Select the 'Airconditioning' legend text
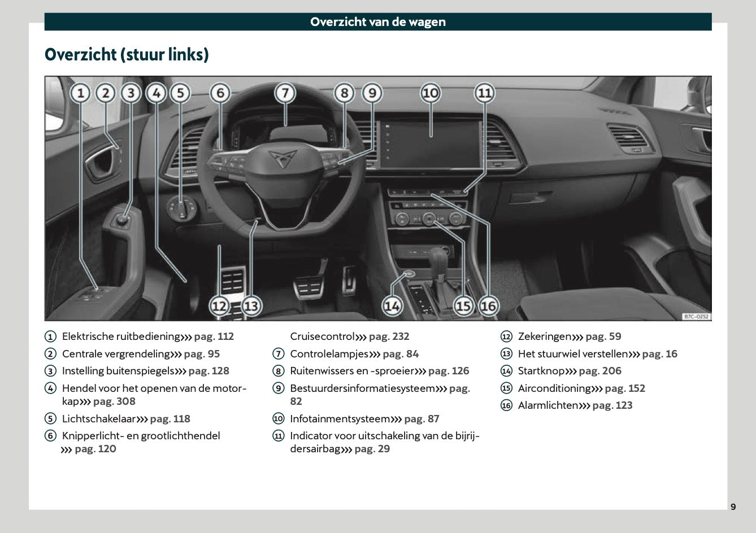The height and width of the screenshot is (533, 756). click(x=554, y=388)
